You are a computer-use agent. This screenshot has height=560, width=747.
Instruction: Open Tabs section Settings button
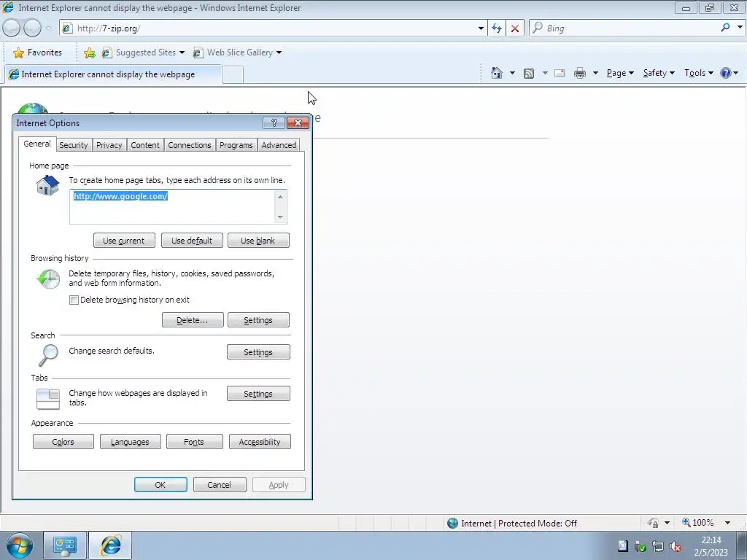258,394
